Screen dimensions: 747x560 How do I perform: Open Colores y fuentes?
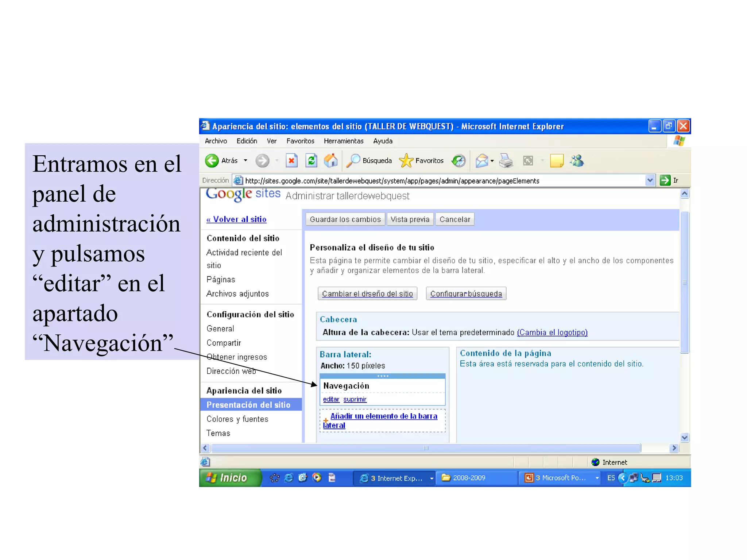[237, 419]
